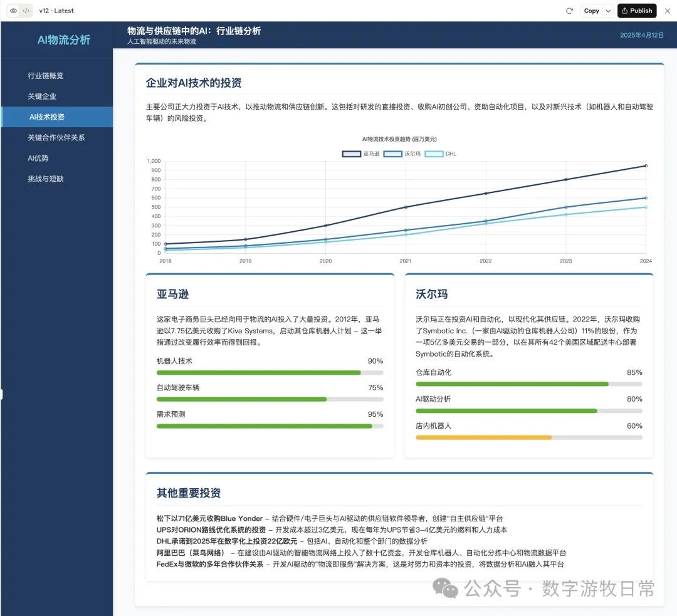The width and height of the screenshot is (677, 616).
Task: Open 行业链概览 in sidebar
Action: pyautogui.click(x=45, y=76)
